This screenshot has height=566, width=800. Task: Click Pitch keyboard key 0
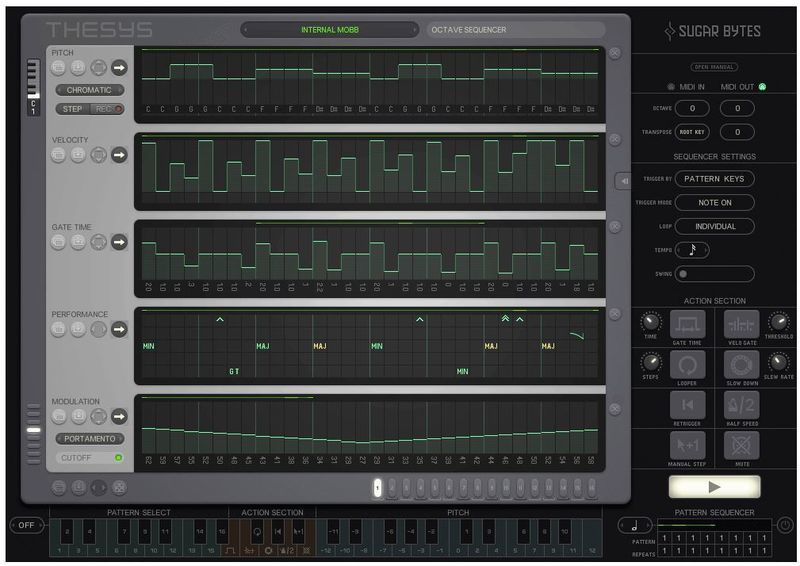coord(458,551)
